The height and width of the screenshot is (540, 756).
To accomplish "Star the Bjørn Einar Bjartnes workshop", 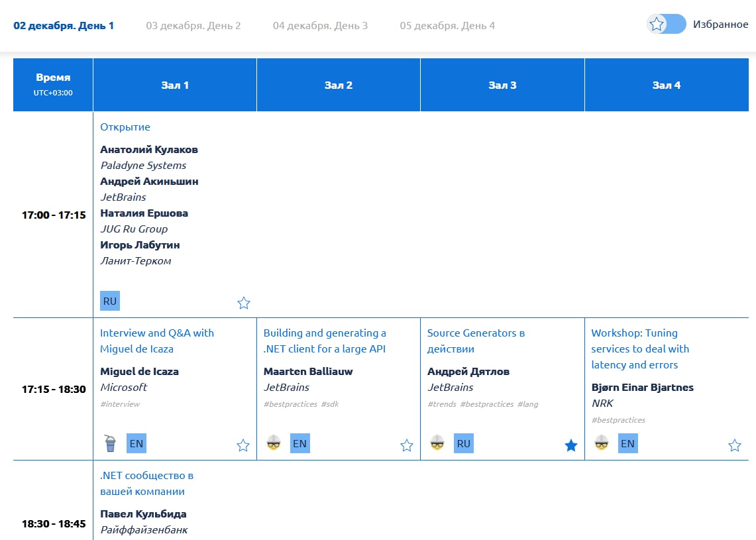I will tap(735, 445).
